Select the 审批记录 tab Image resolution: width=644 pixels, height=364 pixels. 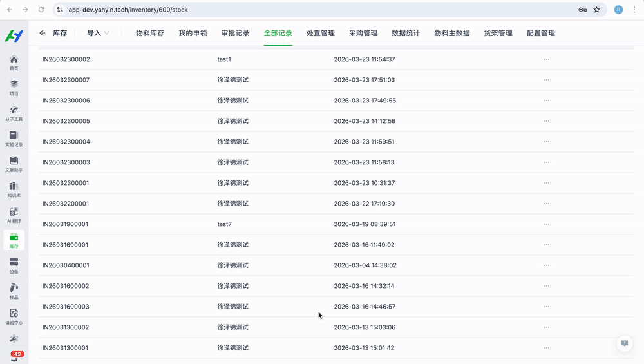235,33
